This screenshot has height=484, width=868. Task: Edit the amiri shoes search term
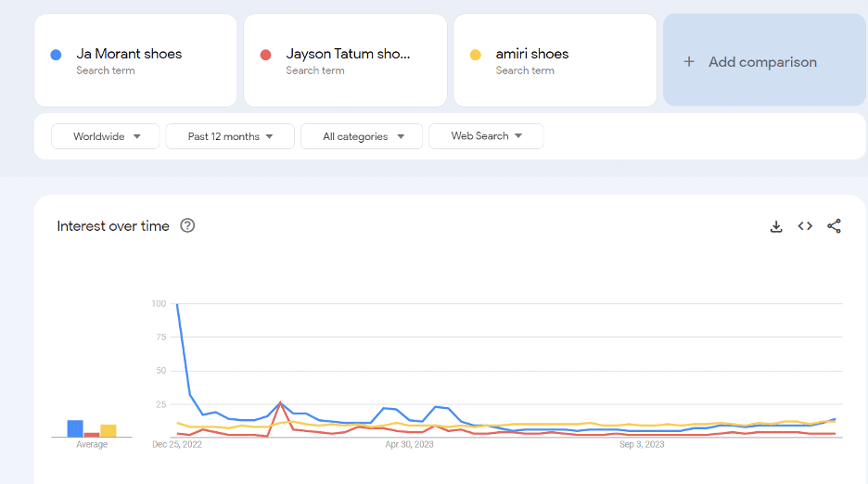point(555,60)
